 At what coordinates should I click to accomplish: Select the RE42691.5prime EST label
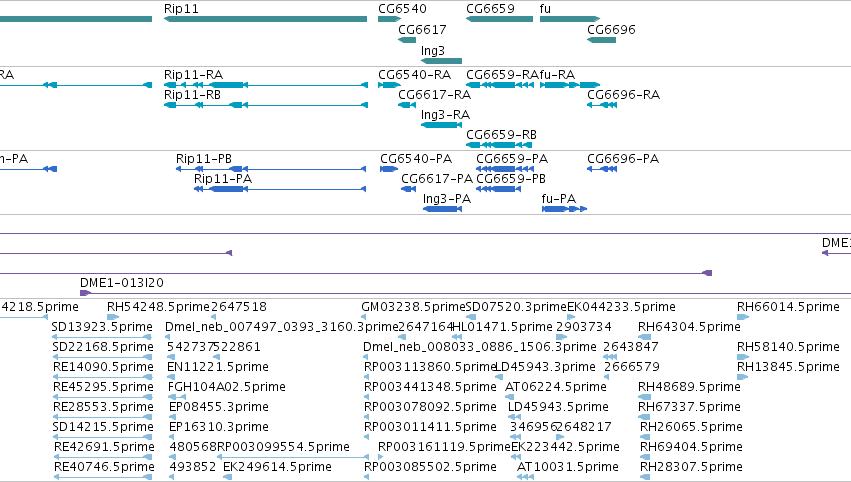(104, 448)
